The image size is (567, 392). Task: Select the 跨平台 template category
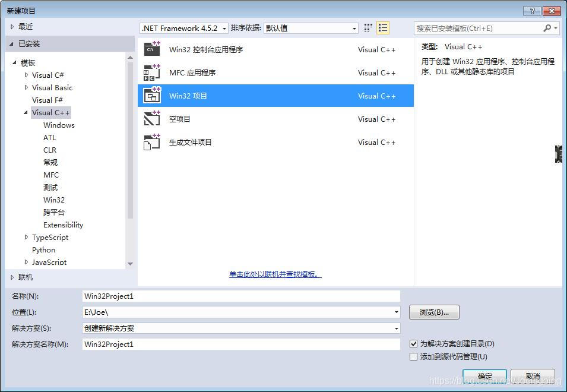(54, 212)
